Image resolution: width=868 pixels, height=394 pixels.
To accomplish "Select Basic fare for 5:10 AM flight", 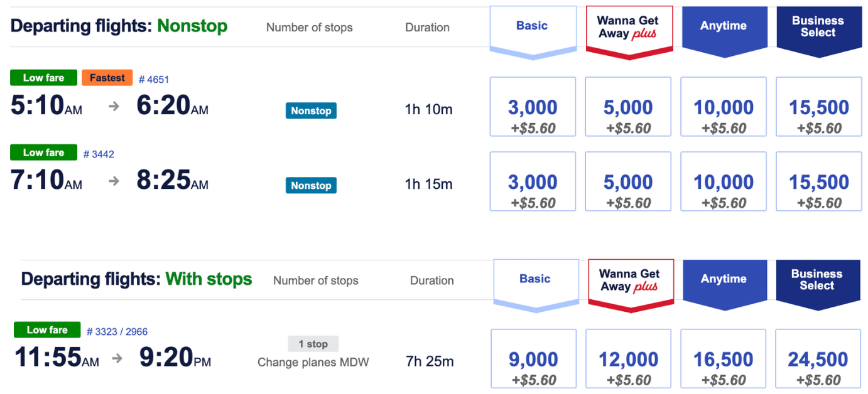I will (533, 107).
